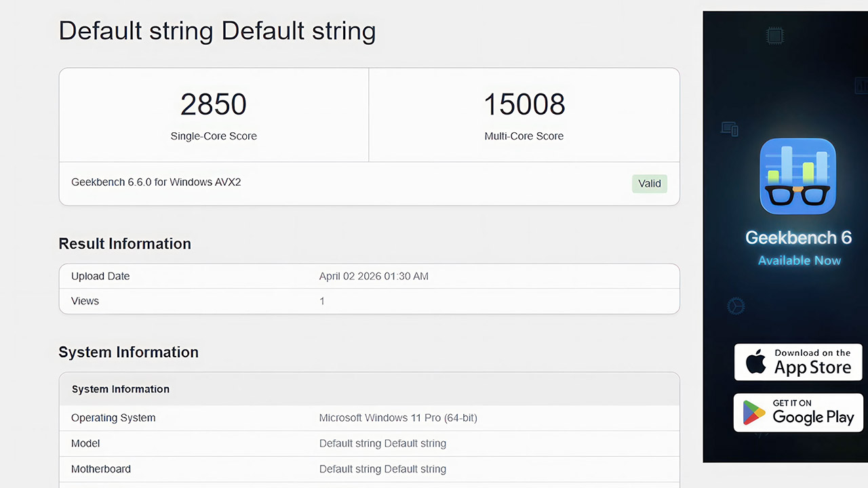Click the 2850 Single-Core Score value
This screenshot has width=868, height=488.
point(214,104)
